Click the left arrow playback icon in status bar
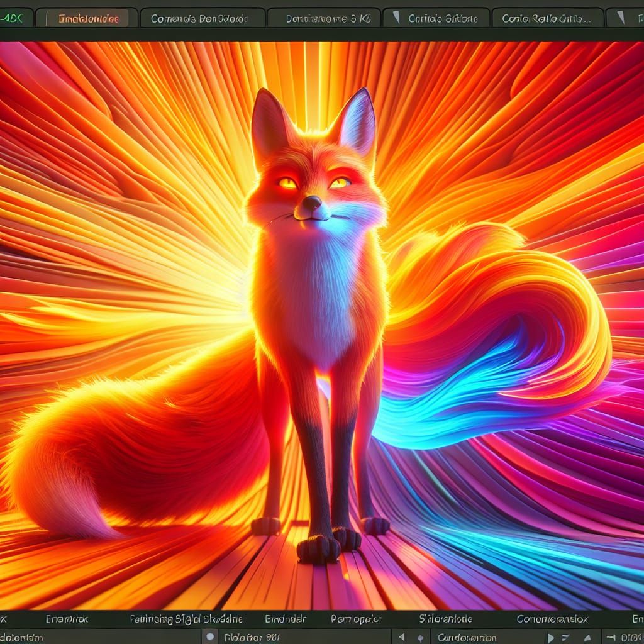Viewport: 644px width, 644px height. point(401,636)
